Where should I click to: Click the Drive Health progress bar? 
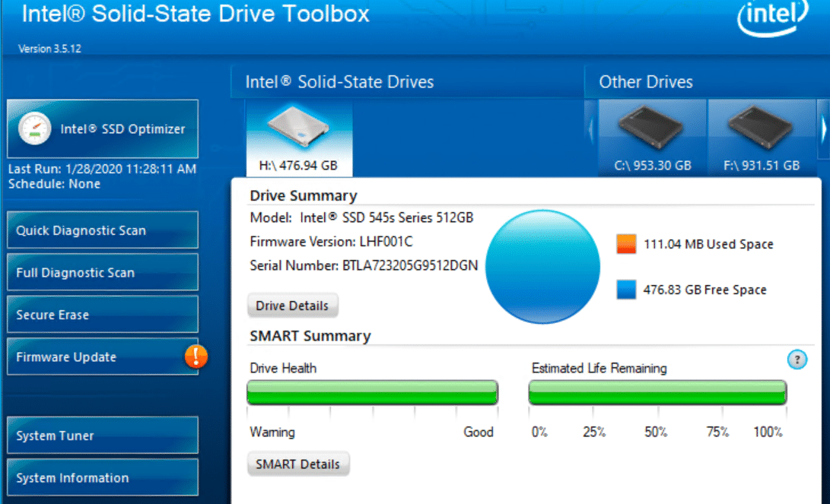tap(372, 392)
